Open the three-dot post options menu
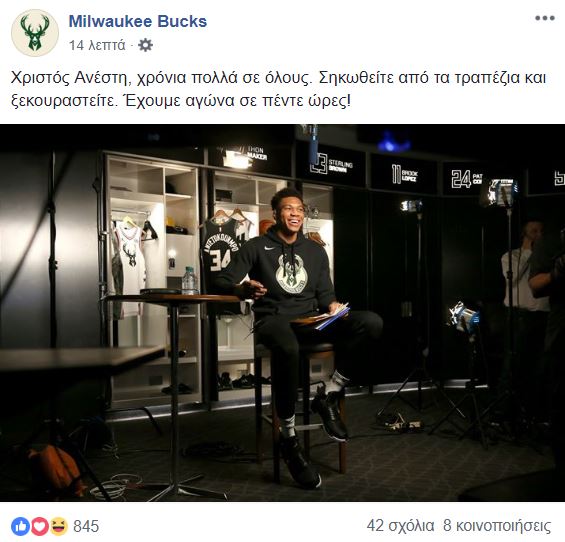 click(x=544, y=18)
